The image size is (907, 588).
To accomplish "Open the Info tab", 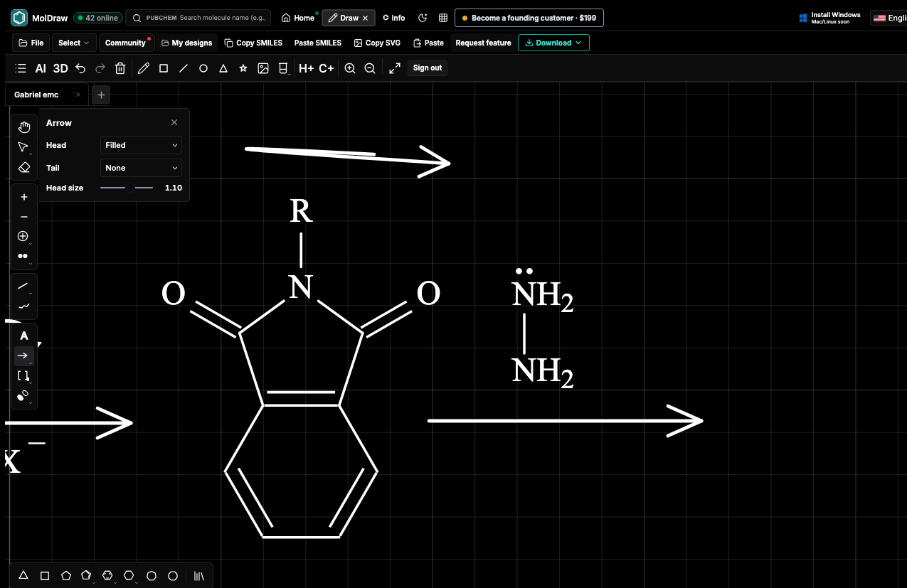I will (x=393, y=18).
